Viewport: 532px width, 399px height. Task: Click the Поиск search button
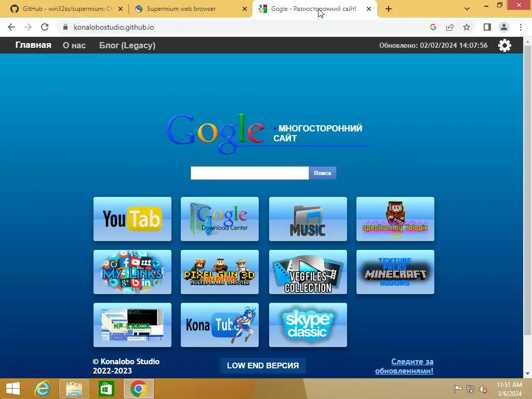tap(323, 173)
